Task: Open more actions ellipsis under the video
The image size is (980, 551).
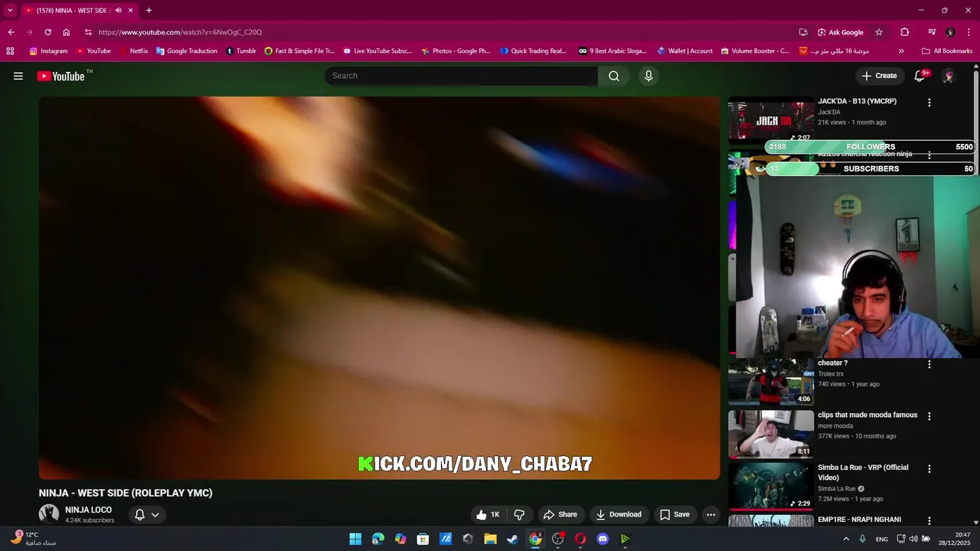Action: (710, 514)
